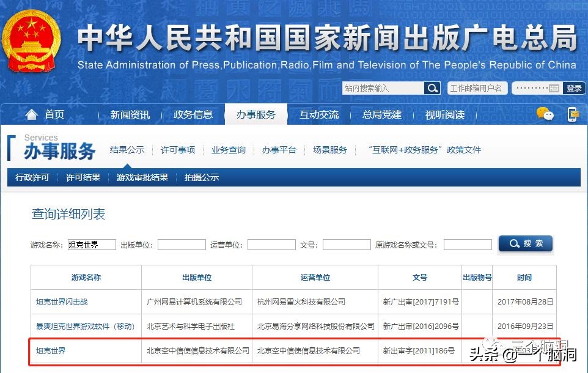Click the mobile mail icon at top right

(x=573, y=114)
